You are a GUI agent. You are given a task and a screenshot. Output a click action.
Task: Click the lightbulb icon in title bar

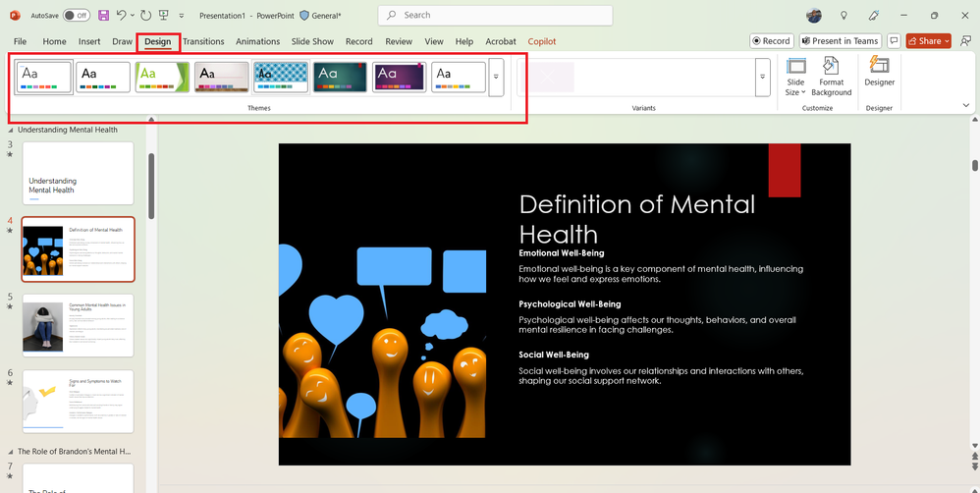click(x=844, y=15)
